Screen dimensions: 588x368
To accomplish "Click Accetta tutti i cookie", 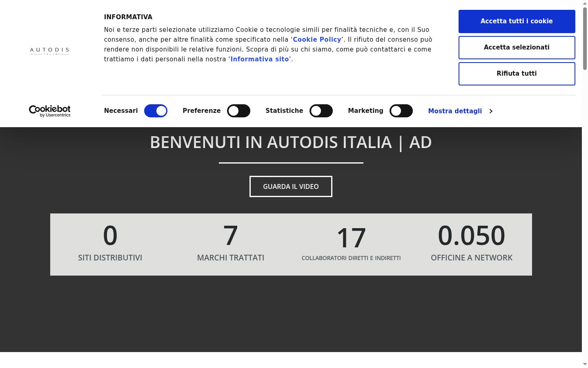I will 517,21.
